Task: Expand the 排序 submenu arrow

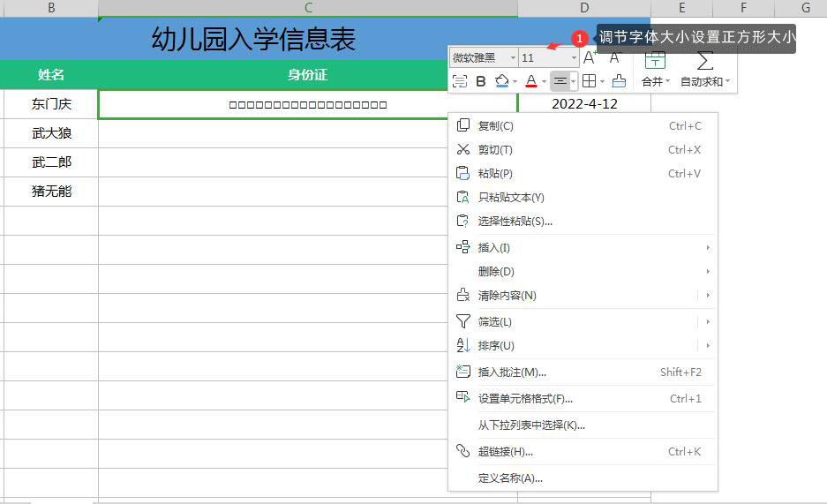Action: (x=708, y=346)
